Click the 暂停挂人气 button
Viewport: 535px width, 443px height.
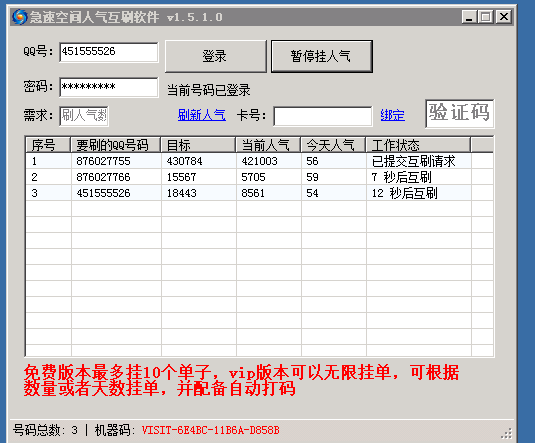pyautogui.click(x=321, y=56)
